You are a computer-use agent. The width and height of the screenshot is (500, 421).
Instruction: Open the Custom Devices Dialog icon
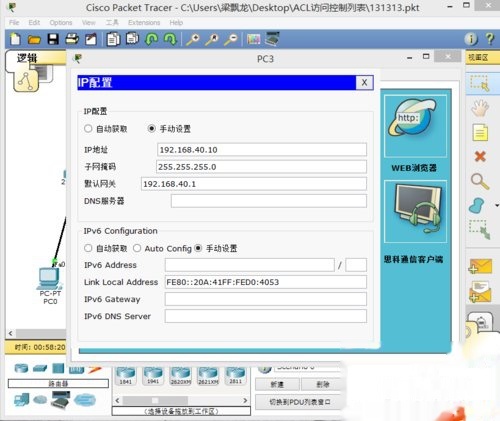click(272, 39)
